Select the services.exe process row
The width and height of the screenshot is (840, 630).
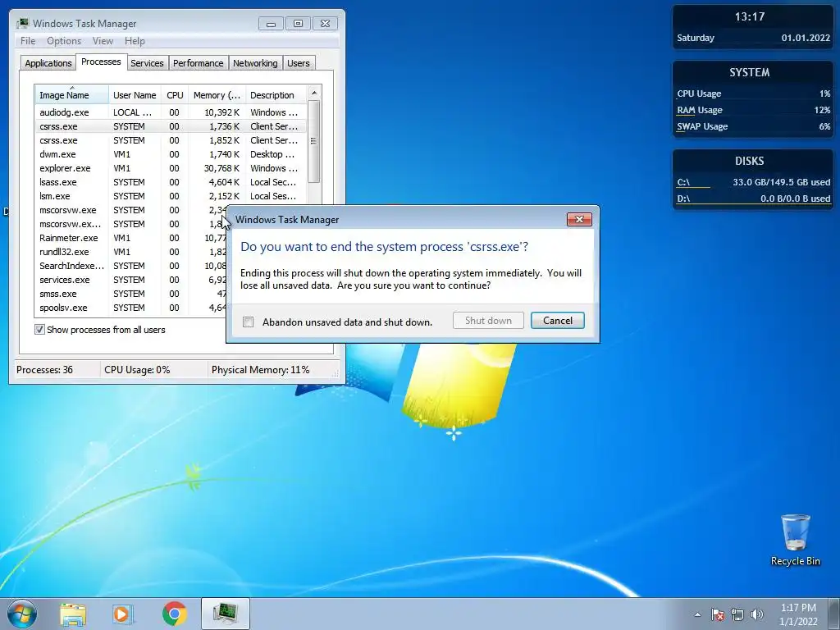pos(131,280)
